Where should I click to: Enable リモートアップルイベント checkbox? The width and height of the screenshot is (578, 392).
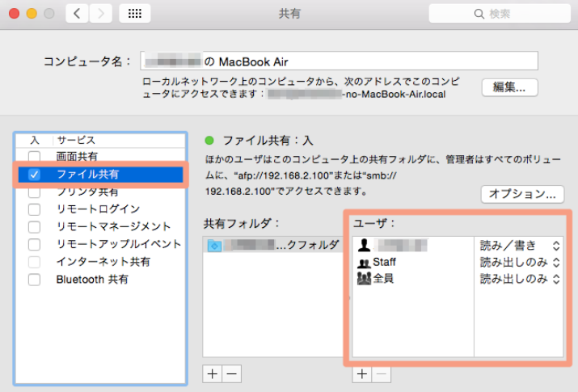(34, 244)
